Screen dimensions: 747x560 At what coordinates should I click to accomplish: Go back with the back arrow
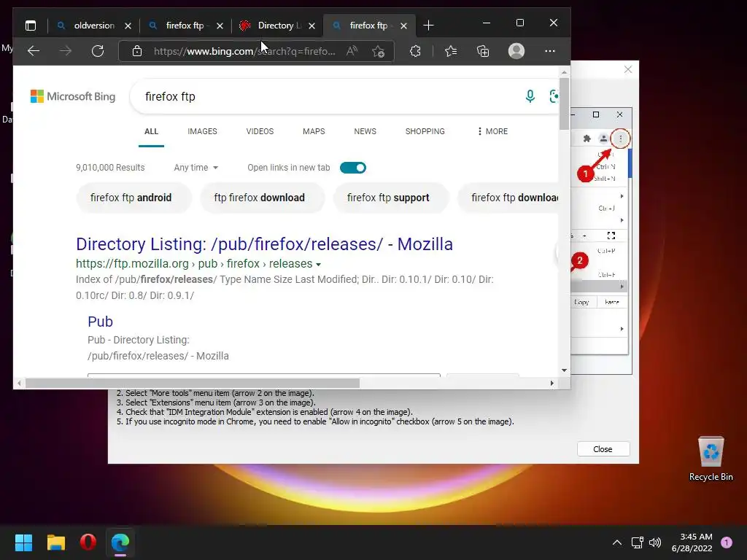(34, 51)
